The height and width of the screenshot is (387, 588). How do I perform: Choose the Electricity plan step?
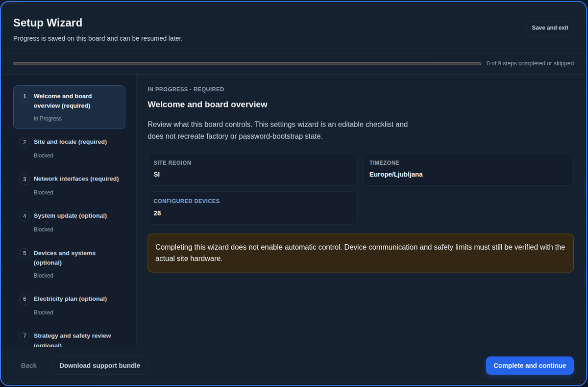pos(69,305)
